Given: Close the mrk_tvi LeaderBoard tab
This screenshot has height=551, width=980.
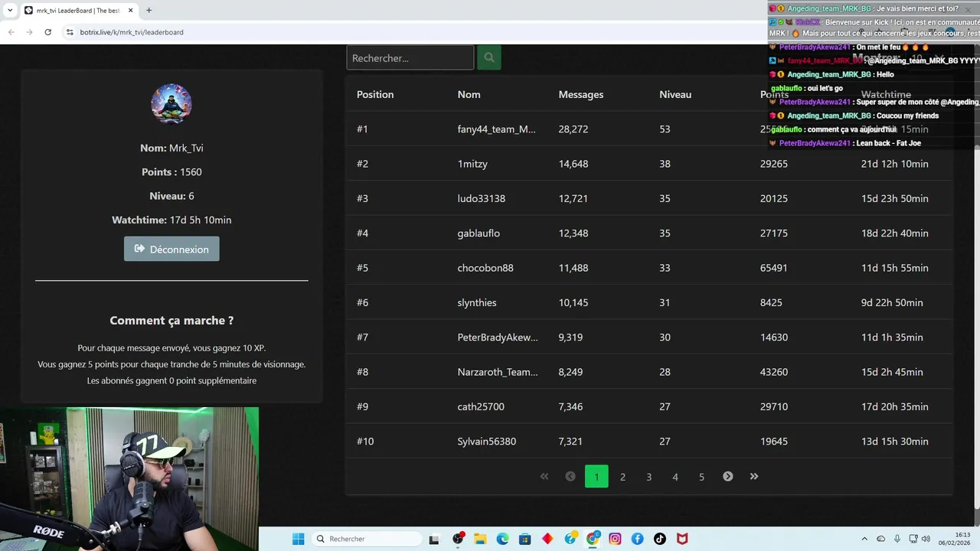Looking at the screenshot, I should point(130,11).
